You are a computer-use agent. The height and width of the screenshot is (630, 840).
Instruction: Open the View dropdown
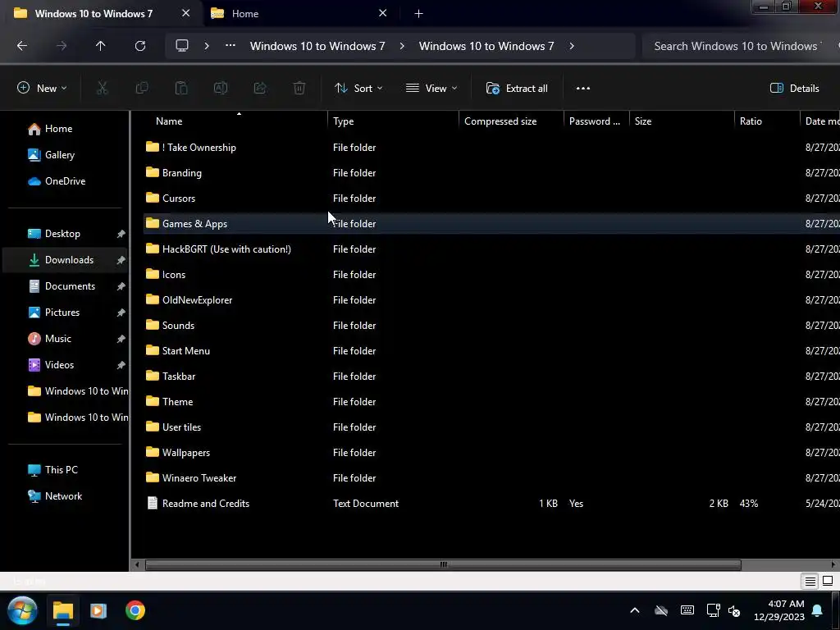431,89
